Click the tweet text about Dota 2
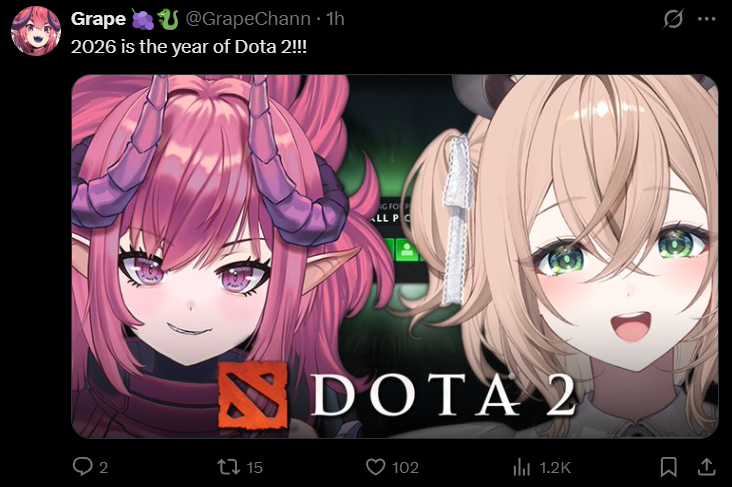The height and width of the screenshot is (487, 732). coord(189,47)
